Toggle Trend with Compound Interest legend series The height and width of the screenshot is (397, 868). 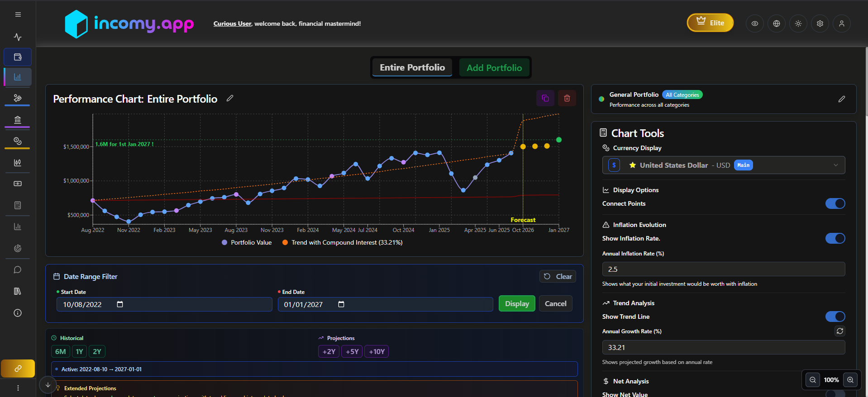pos(343,242)
